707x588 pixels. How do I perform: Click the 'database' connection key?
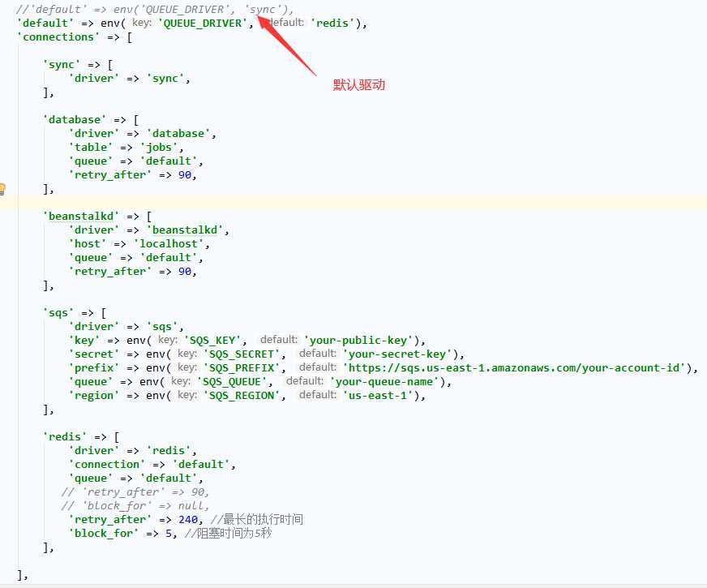pyautogui.click(x=75, y=119)
